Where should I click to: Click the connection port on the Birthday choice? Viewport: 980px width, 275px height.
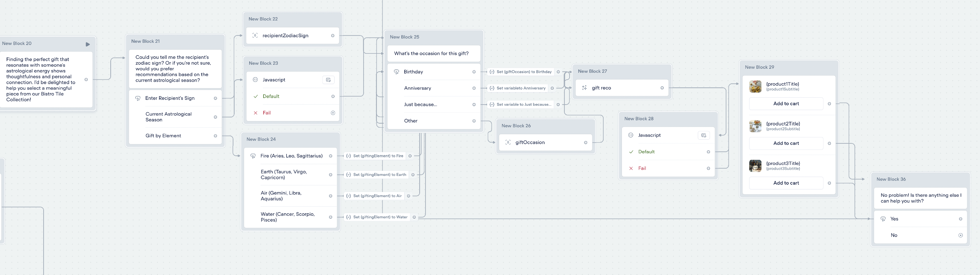click(x=474, y=71)
